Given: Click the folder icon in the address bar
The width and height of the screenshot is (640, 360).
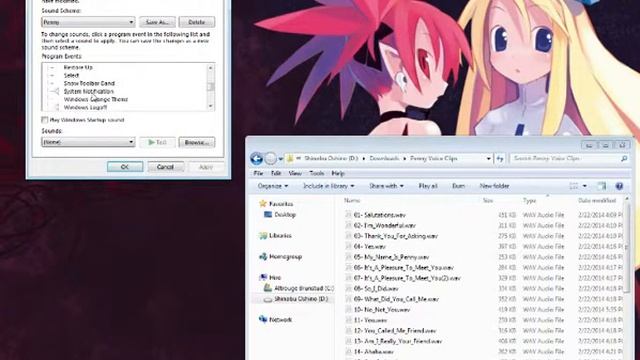Looking at the screenshot, I should pyautogui.click(x=290, y=158).
